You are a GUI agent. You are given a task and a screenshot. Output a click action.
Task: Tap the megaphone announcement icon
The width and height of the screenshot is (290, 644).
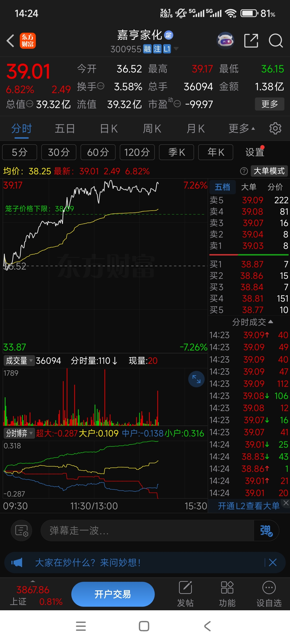tap(17, 563)
